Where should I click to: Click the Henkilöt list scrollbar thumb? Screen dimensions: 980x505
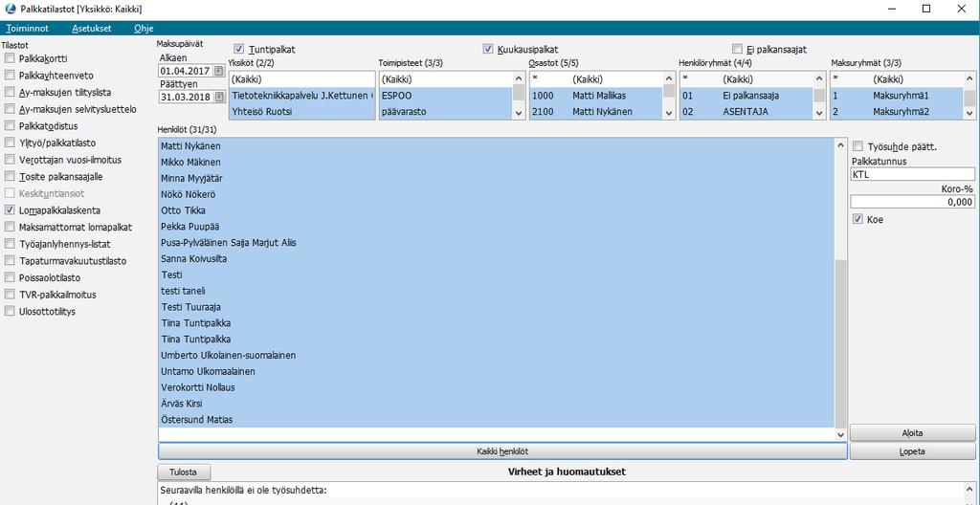pos(841,343)
